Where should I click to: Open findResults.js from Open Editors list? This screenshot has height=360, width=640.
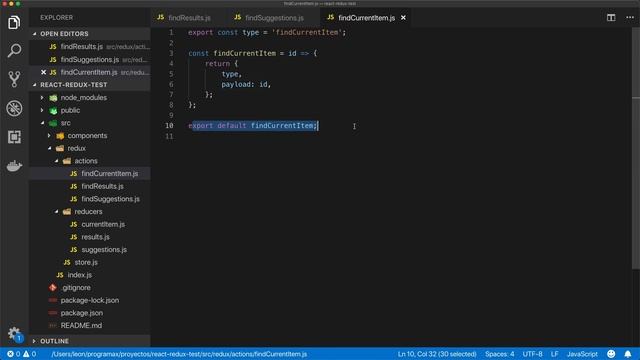[90, 47]
